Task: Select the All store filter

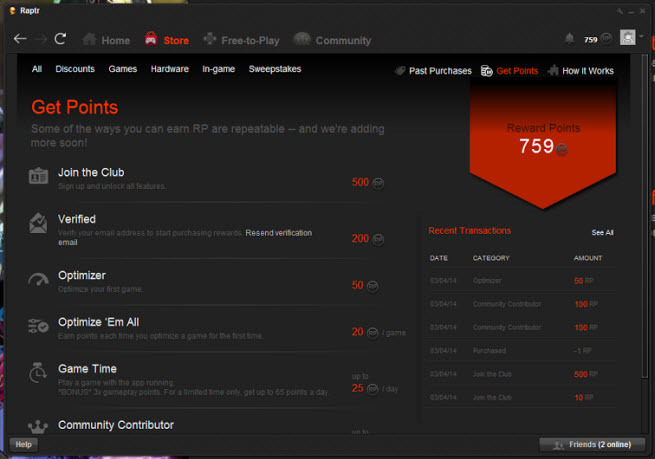Action: pos(37,69)
